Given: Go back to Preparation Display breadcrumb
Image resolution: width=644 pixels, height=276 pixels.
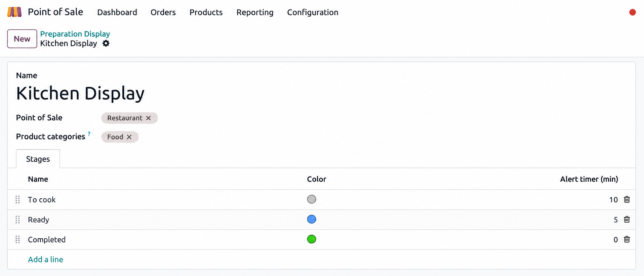Looking at the screenshot, I should (75, 34).
